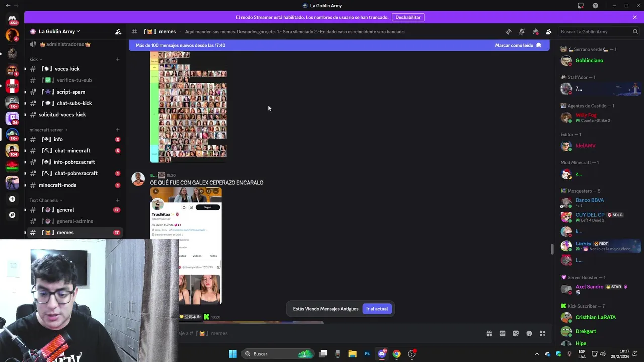Screen dimensions: 644x362
Task: Open info-pobrezacraft channel
Action: [x=74, y=162]
